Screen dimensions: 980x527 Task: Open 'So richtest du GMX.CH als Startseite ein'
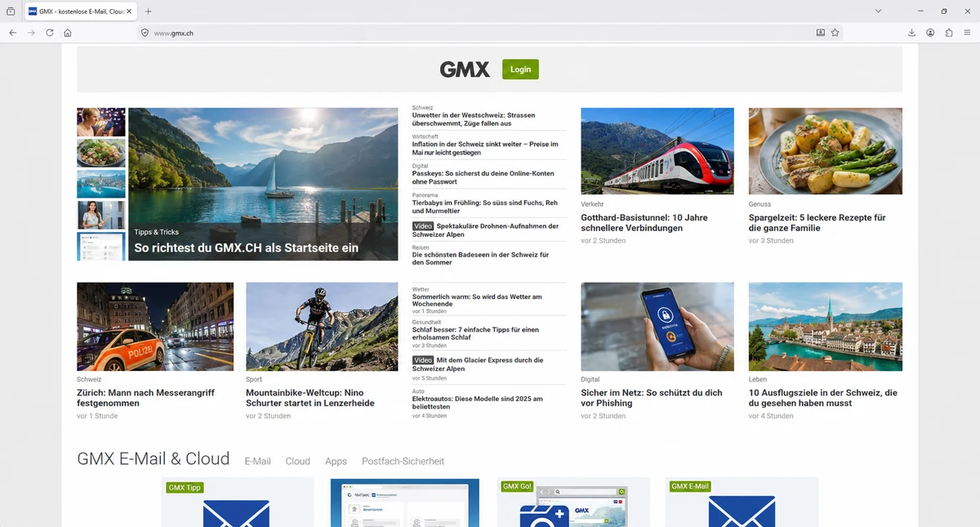pyautogui.click(x=246, y=248)
